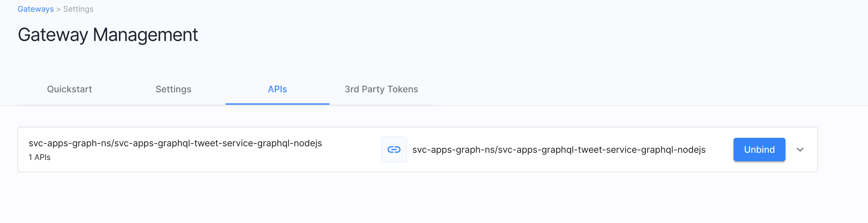Click empty space right of 3rd Party Tokens
This screenshot has height=223, width=868.
pos(606,89)
